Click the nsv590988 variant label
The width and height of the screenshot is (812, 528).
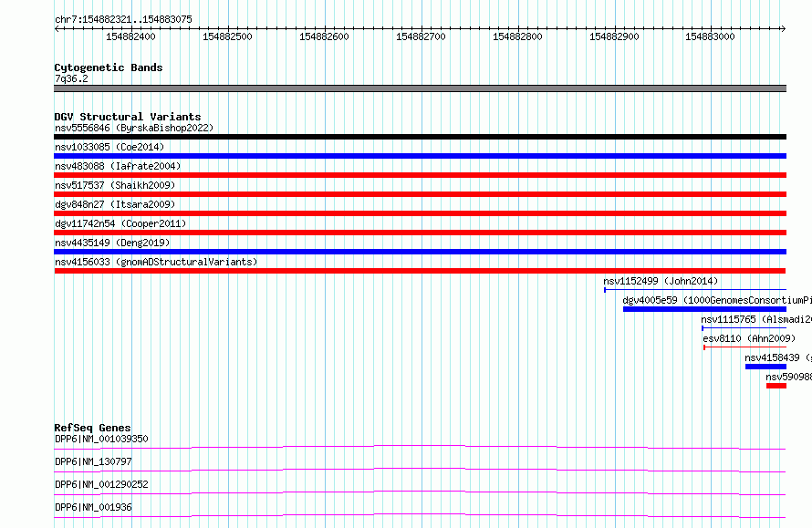coord(788,377)
